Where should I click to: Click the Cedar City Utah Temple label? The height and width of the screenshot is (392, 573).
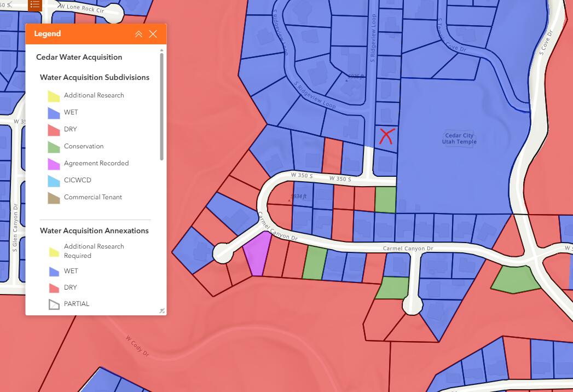click(x=459, y=139)
